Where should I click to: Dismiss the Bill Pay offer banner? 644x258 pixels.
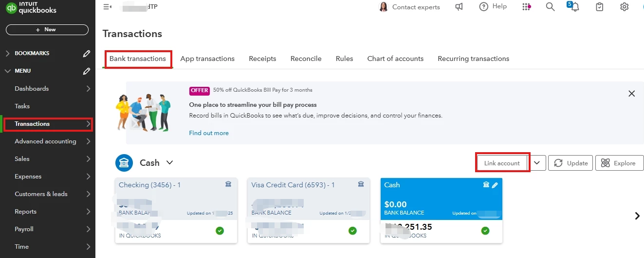coord(631,94)
